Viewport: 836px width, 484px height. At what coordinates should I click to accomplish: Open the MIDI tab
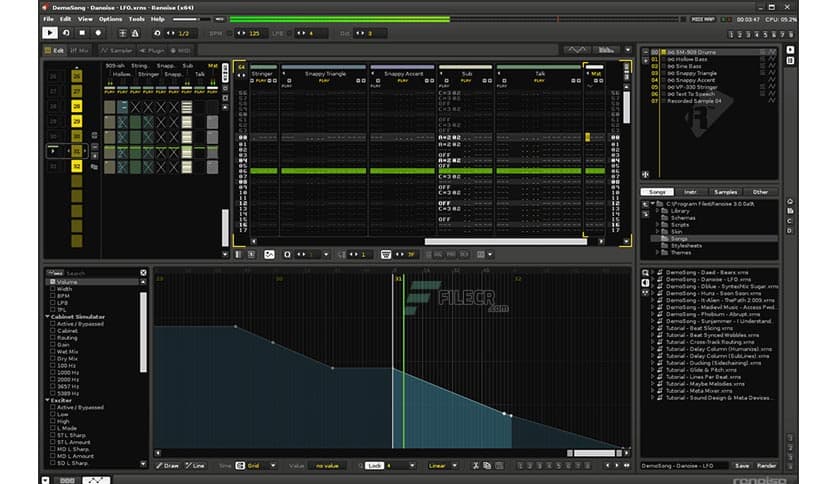[181, 51]
